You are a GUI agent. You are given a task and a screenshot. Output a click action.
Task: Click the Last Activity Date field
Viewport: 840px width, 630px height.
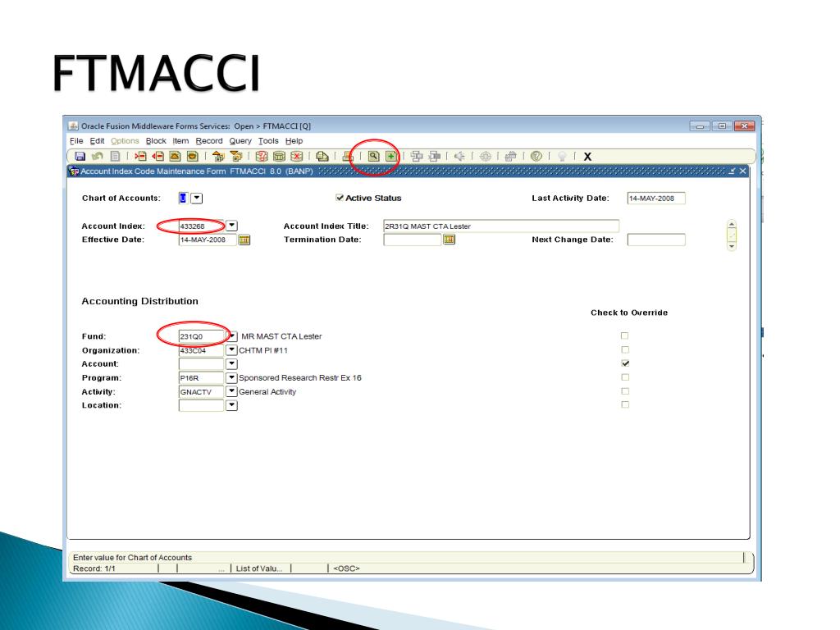point(656,199)
